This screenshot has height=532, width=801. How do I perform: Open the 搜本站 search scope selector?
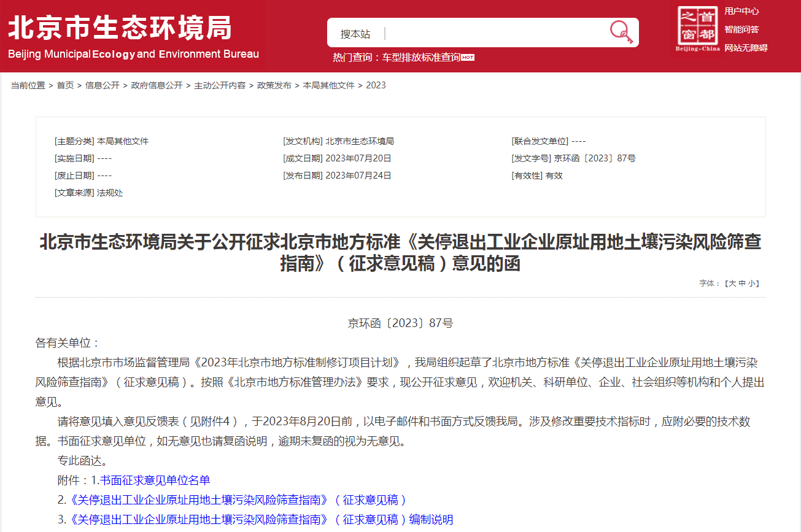coord(355,34)
